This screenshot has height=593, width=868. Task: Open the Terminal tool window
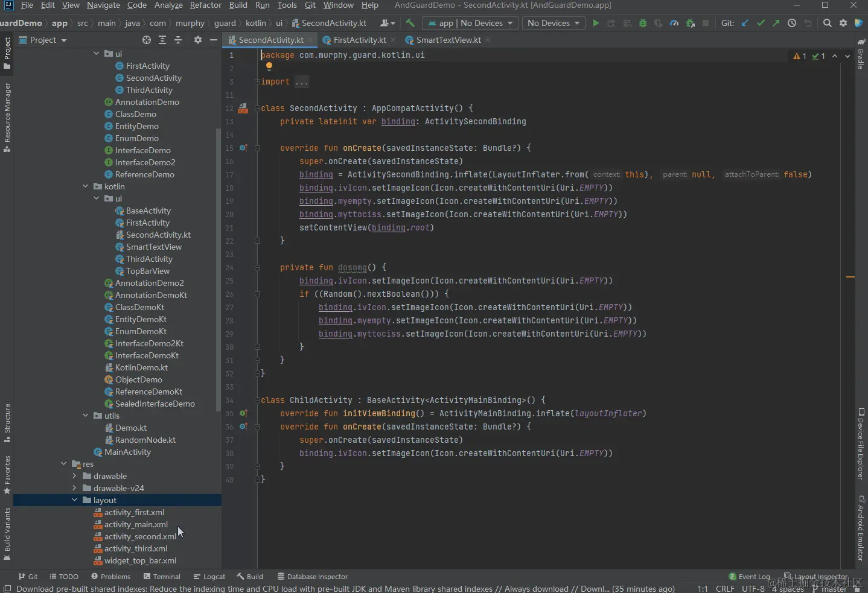tap(162, 577)
